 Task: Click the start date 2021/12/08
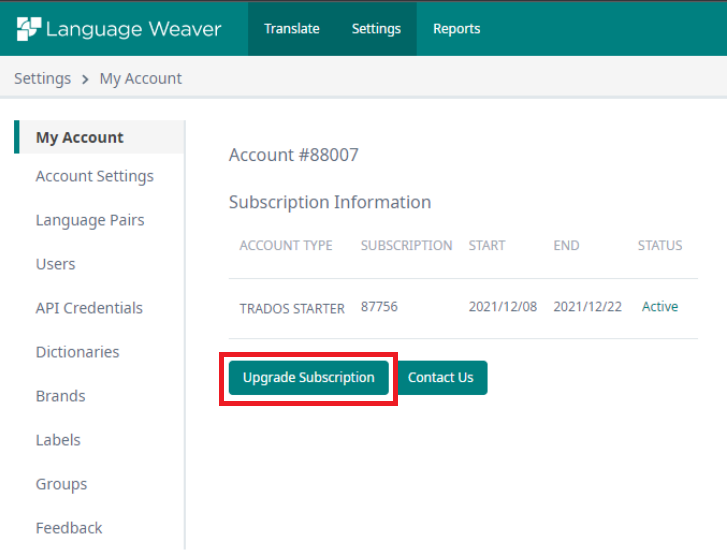(503, 306)
